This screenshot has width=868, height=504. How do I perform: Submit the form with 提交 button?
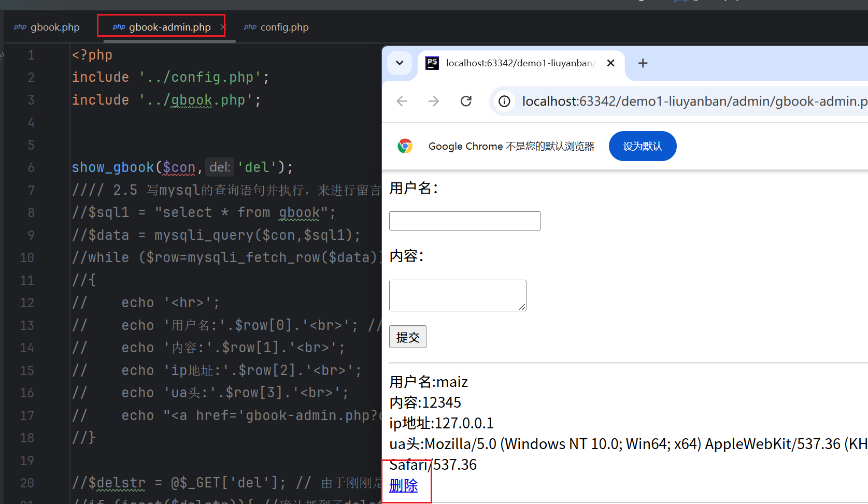(408, 337)
